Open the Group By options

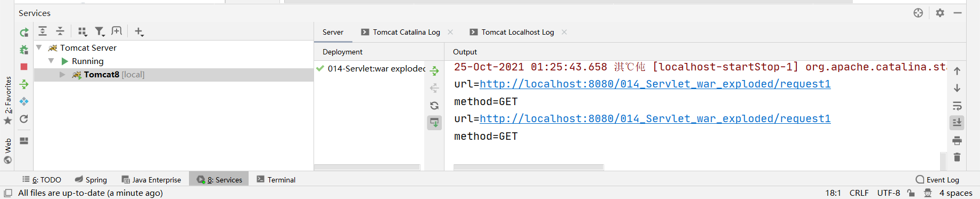coord(83,31)
